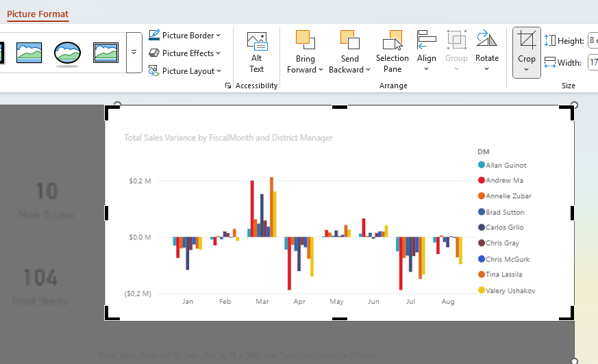598x364 pixels.
Task: Click the top-center crop handle
Action: coord(339,107)
